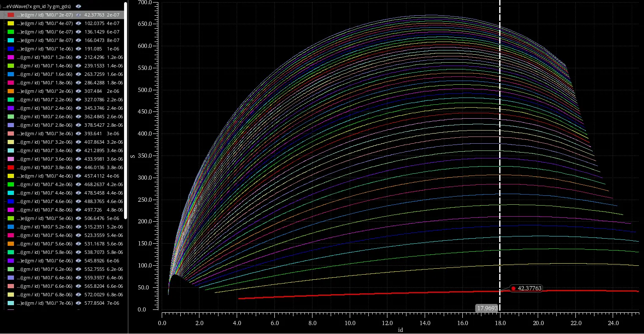
Task: Hide the 1.2e-06 trace via its eye icon
Action: [x=78, y=57]
